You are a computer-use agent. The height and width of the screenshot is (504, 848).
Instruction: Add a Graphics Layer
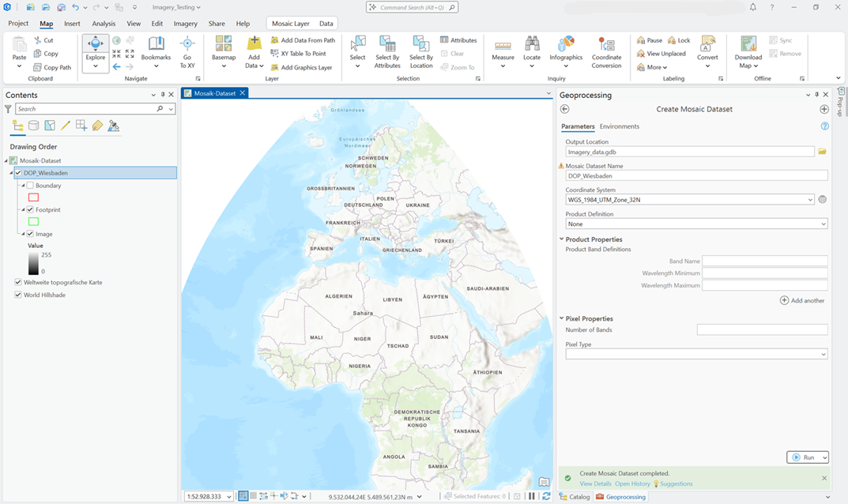(x=301, y=68)
